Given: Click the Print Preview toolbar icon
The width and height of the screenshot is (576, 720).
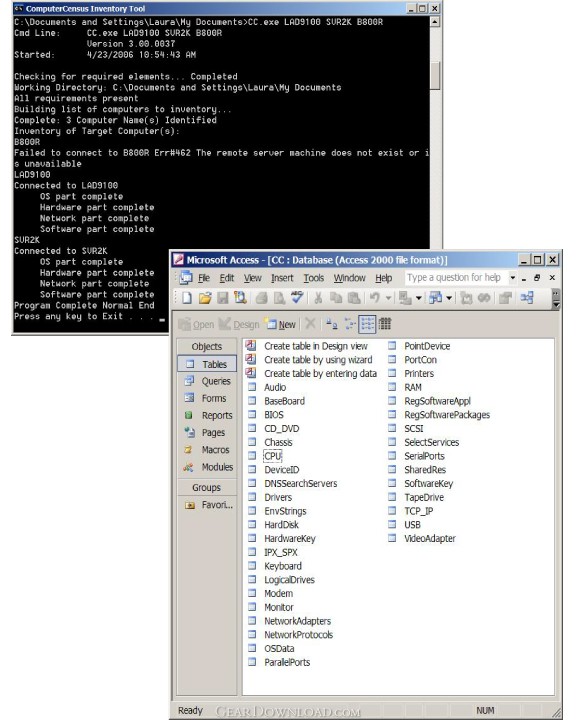Looking at the screenshot, I should 279,298.
